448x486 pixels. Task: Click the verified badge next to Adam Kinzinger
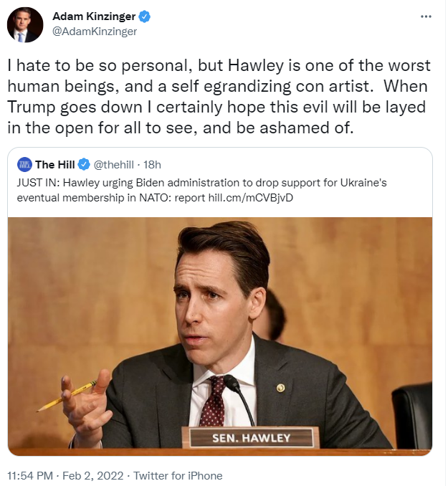(145, 16)
